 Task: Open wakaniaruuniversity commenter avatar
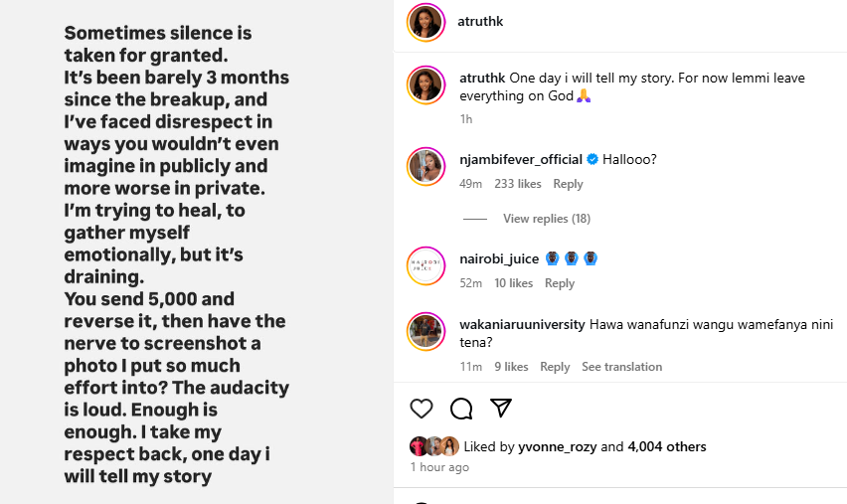[x=425, y=332]
